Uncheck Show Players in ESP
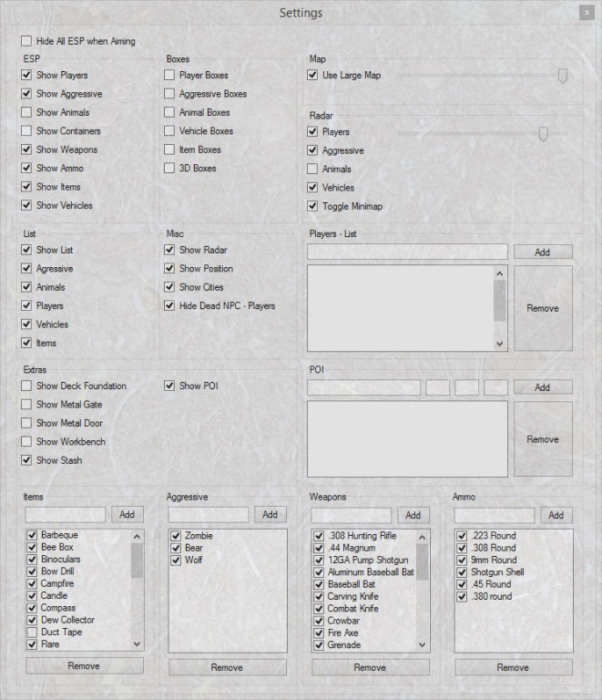The width and height of the screenshot is (602, 700). [x=26, y=75]
